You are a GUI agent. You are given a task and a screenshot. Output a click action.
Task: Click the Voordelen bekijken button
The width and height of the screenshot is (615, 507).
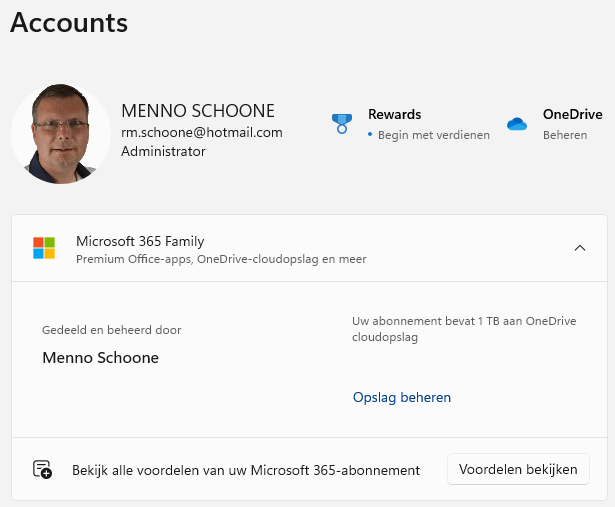(x=518, y=469)
